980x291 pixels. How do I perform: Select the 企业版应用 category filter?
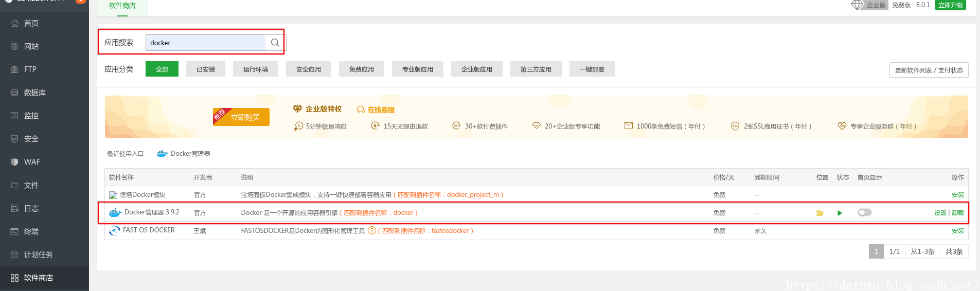point(477,69)
